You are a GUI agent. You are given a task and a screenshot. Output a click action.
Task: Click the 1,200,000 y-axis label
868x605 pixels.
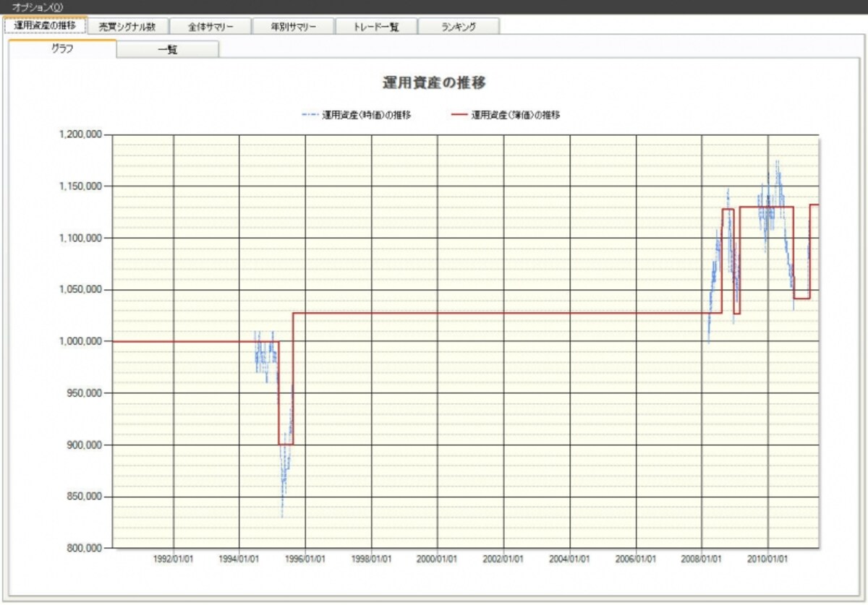click(80, 134)
